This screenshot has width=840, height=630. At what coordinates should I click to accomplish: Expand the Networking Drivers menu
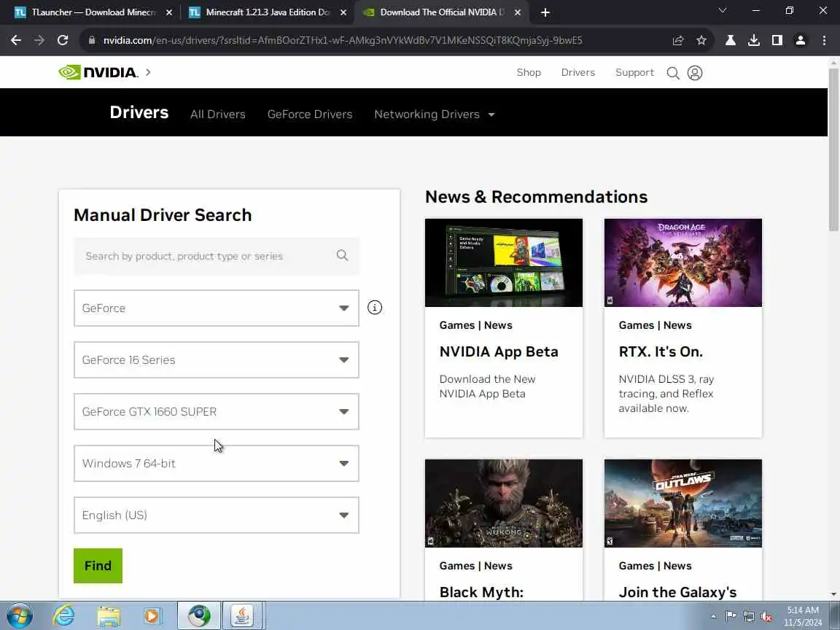(x=435, y=114)
